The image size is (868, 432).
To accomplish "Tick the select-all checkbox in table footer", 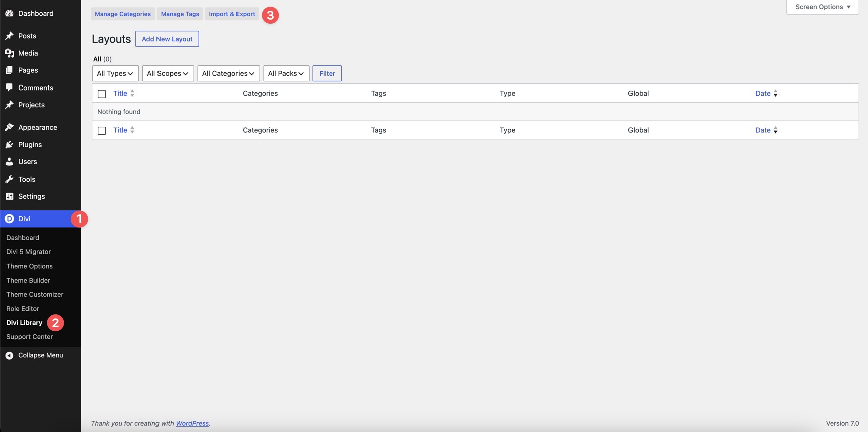I will (102, 131).
